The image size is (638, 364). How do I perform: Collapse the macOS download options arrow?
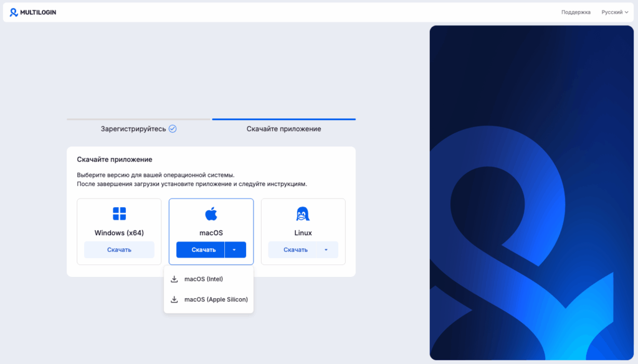(235, 250)
